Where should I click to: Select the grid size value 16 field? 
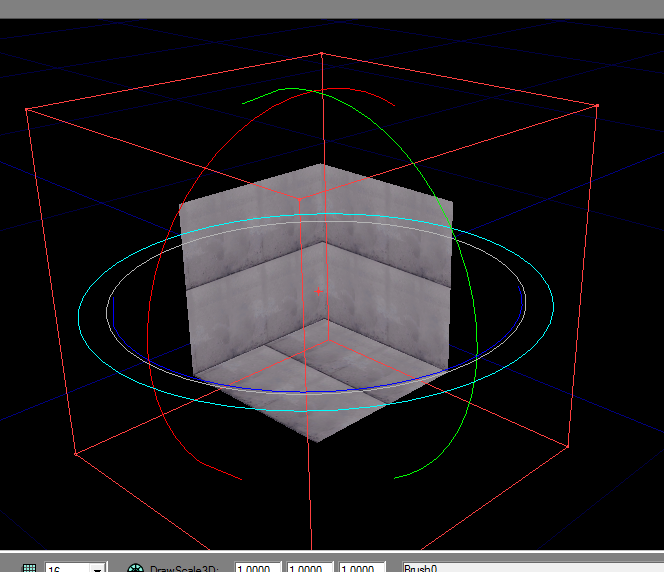pyautogui.click(x=65, y=568)
